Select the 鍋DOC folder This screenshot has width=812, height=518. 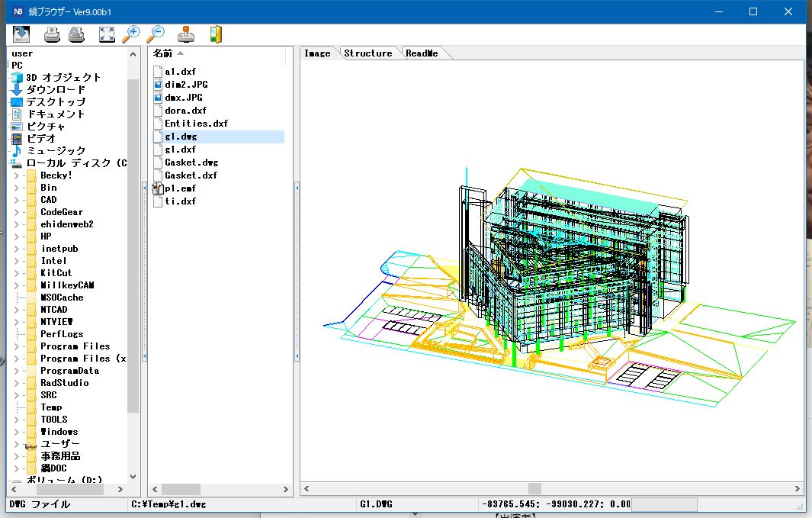[x=53, y=468]
